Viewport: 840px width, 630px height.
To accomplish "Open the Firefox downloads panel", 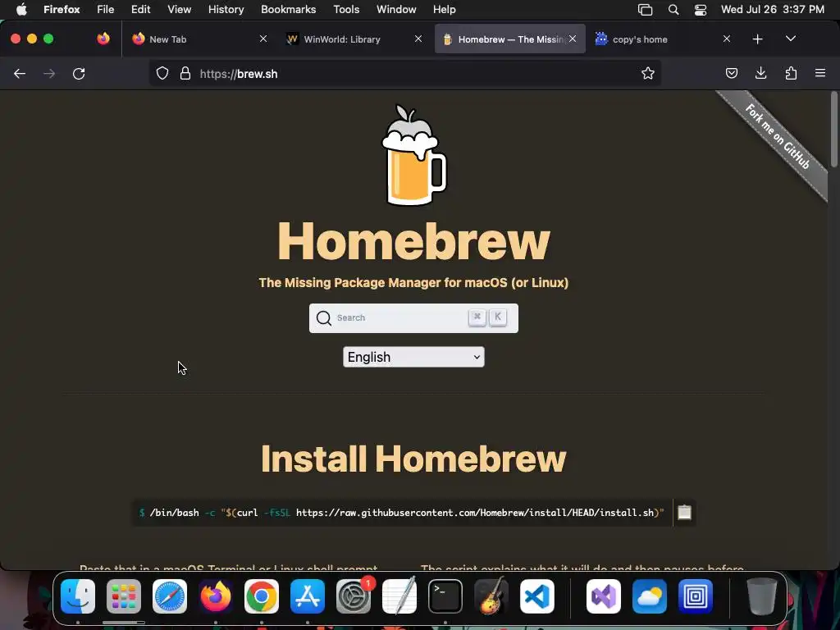I will coord(760,73).
